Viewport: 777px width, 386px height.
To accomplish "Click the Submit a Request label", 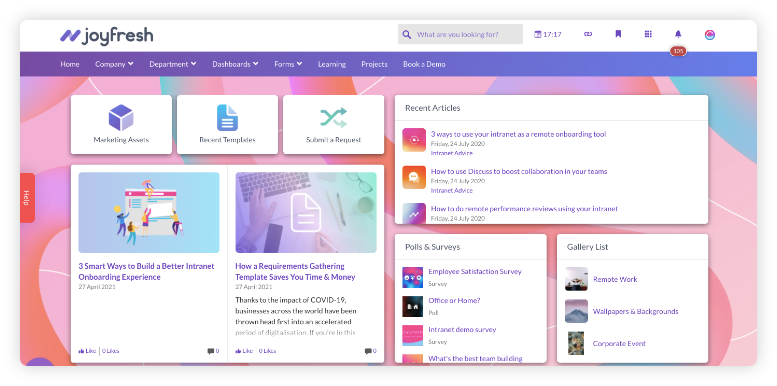I will (x=333, y=140).
